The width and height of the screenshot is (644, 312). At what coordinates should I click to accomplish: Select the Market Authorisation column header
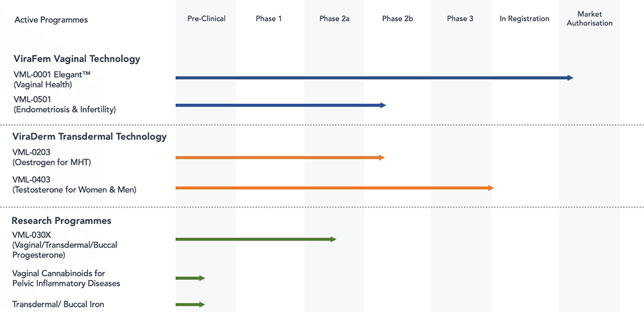tap(589, 19)
